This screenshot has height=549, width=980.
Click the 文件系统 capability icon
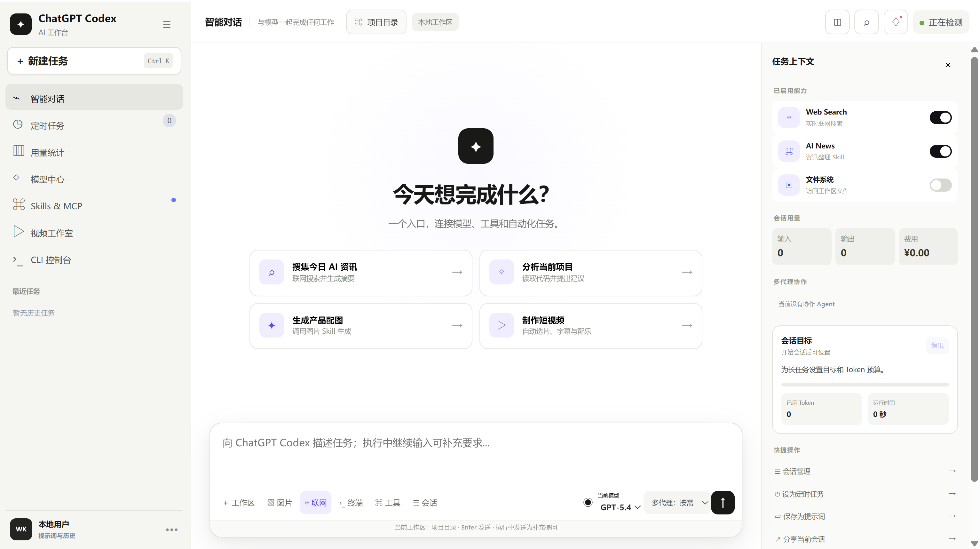pos(789,185)
